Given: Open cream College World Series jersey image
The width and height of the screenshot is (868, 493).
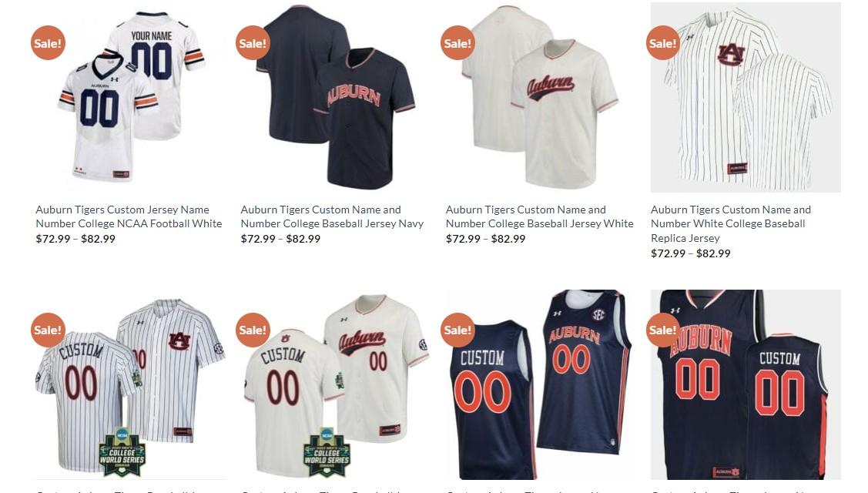Looking at the screenshot, I should (336, 384).
